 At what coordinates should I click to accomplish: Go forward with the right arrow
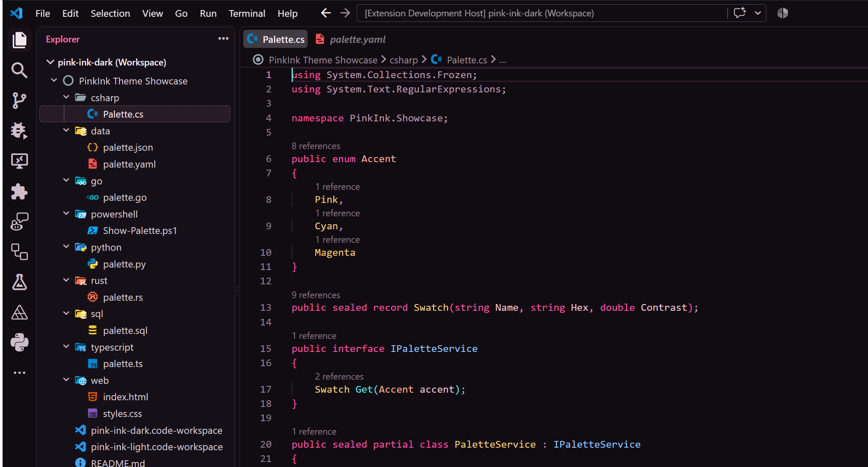click(x=345, y=13)
